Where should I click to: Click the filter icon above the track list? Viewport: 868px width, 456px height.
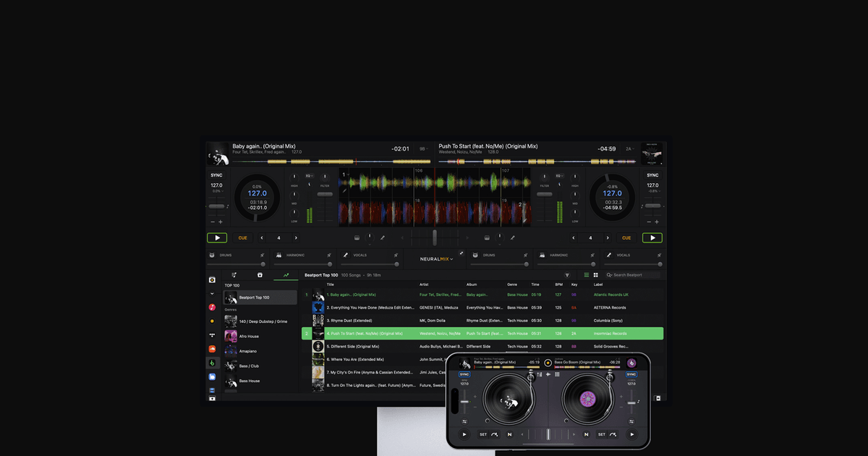[566, 275]
